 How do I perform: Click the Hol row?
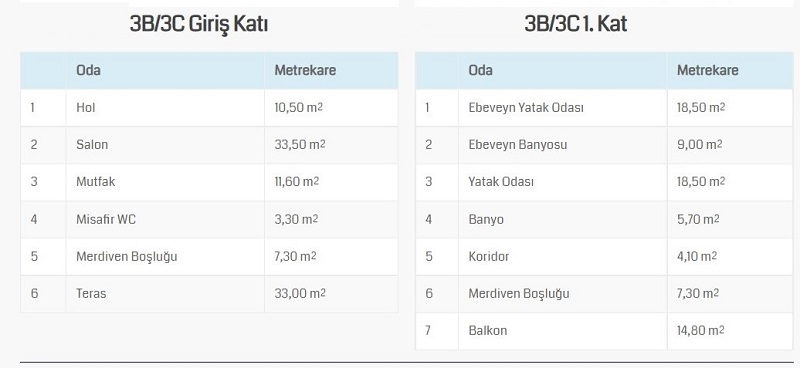point(209,108)
